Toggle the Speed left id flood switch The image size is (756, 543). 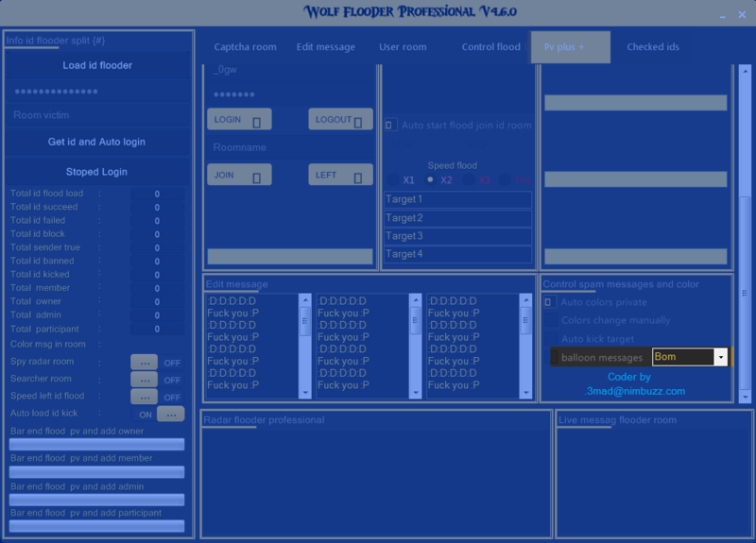pyautogui.click(x=157, y=397)
